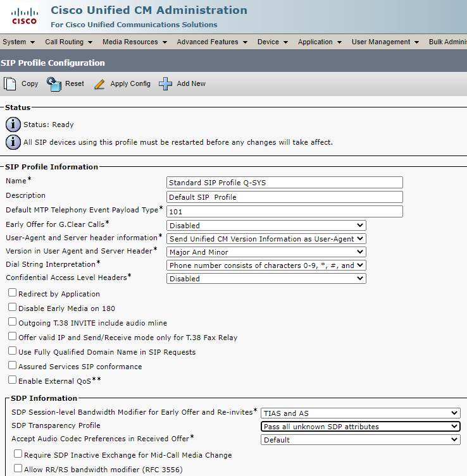Viewport: 467px width, 476px height.
Task: Tick Use Fully Qualified Domain Name option
Action: [13, 351]
